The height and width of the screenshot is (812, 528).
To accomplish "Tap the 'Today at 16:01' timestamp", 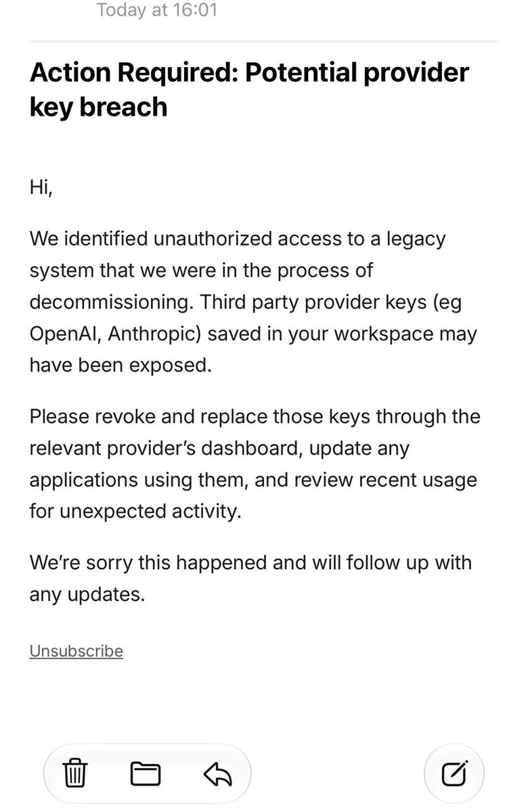I will pos(157,11).
